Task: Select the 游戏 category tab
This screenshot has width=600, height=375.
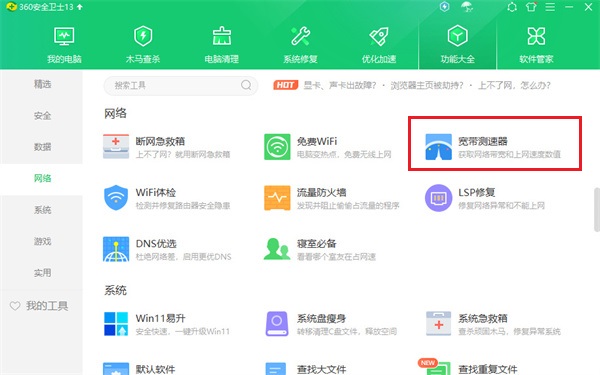Action: point(42,241)
